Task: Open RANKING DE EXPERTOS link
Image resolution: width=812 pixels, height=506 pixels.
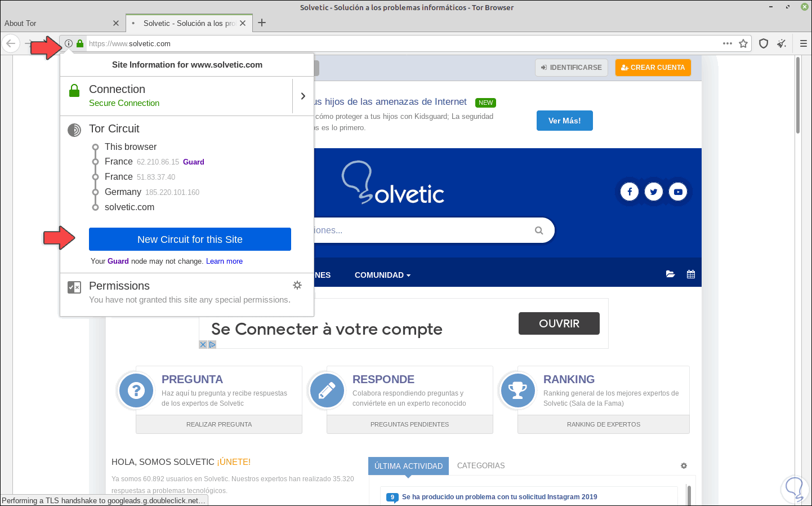Action: point(604,424)
